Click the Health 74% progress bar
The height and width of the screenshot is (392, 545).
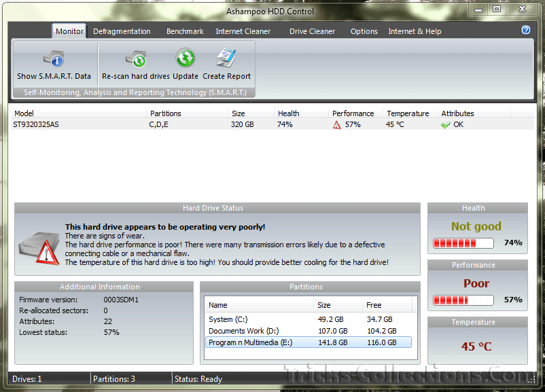pyautogui.click(x=465, y=243)
